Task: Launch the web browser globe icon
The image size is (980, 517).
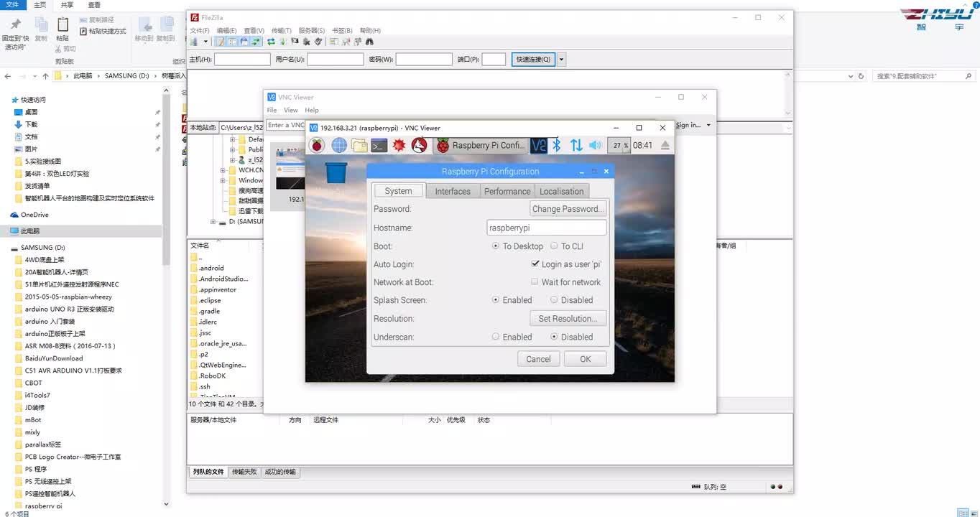Action: 339,145
